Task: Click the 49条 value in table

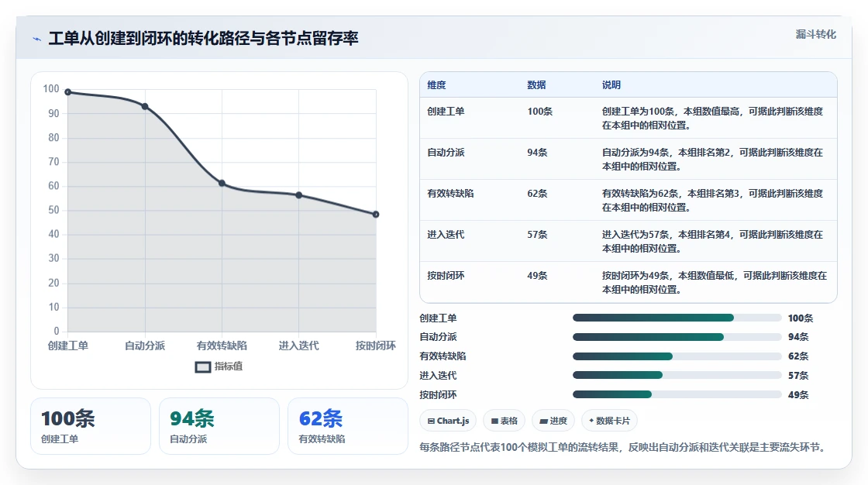Action: [x=537, y=275]
